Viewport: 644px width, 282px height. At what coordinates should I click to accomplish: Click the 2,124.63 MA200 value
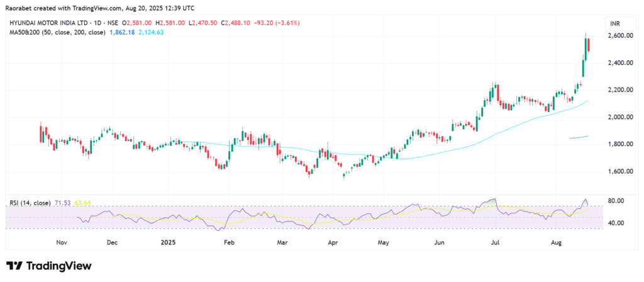(151, 31)
